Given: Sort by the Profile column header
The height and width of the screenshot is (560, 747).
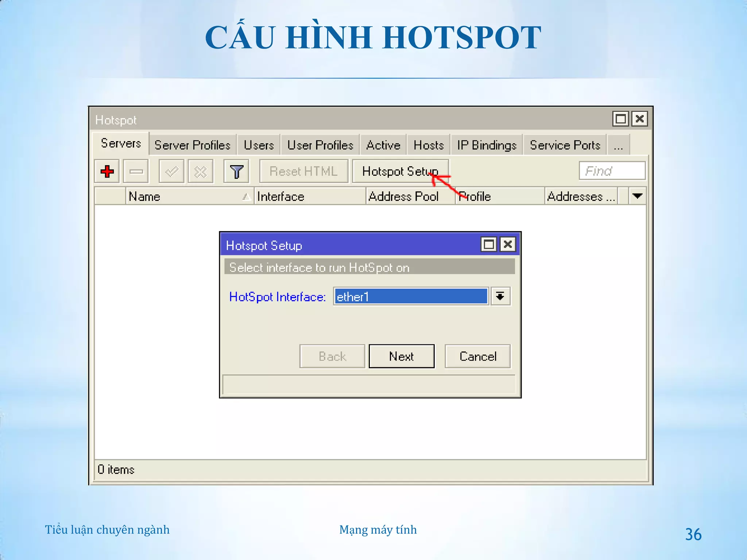Looking at the screenshot, I should [x=500, y=196].
